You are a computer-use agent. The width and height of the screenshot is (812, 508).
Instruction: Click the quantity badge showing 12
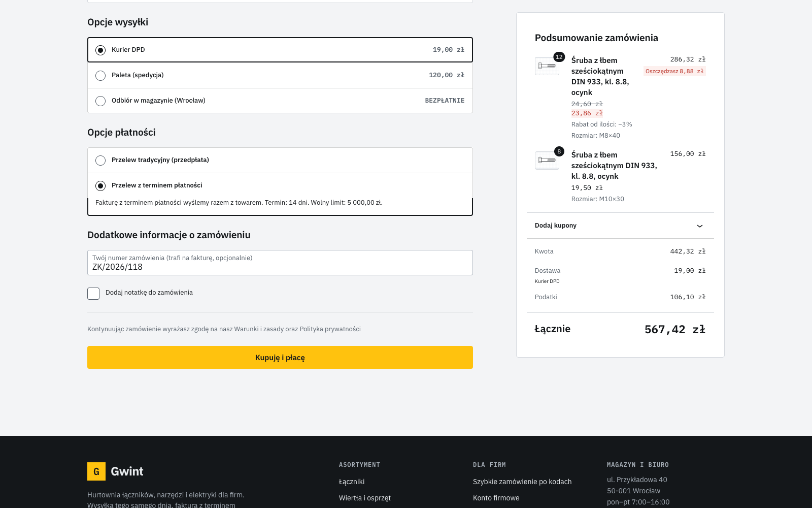click(559, 57)
